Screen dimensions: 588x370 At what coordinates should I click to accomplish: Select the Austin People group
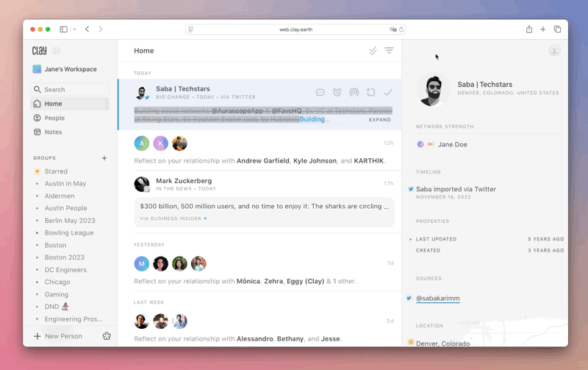[x=65, y=208]
